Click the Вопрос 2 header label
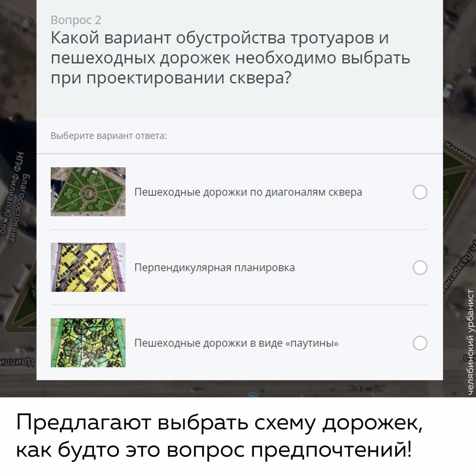The height and width of the screenshot is (476, 476). [x=76, y=20]
